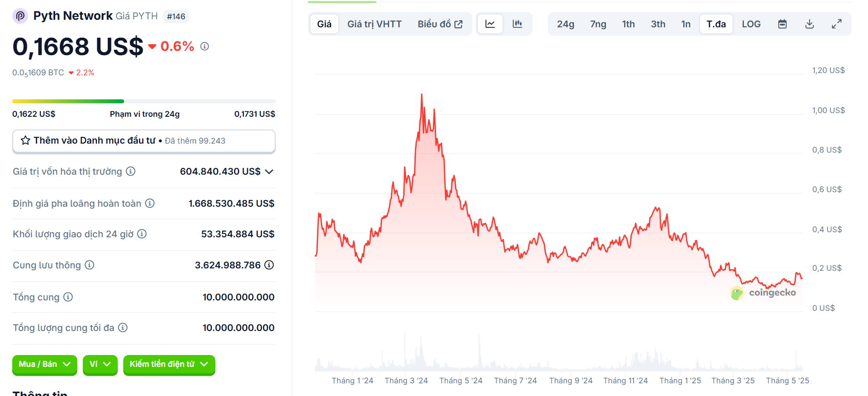Click BTC price 0.0₅1609 BTC
This screenshot has height=396, width=868.
click(38, 73)
